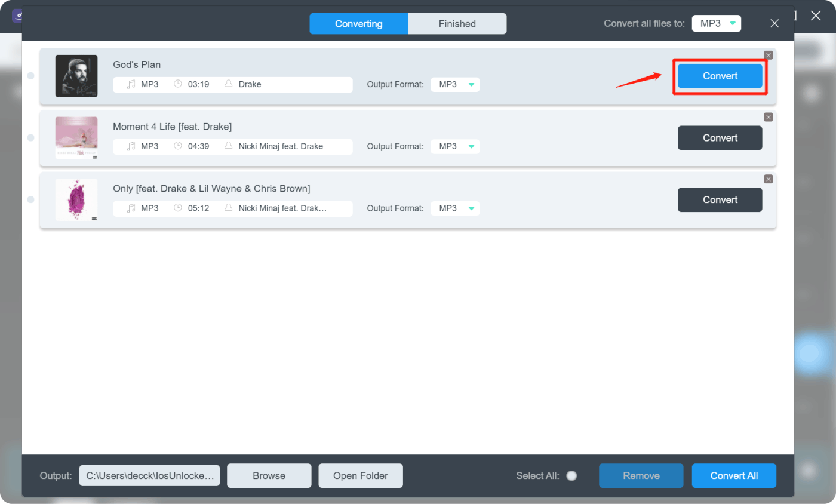Click the Only track pink album thumbnail
This screenshot has width=836, height=504.
pyautogui.click(x=76, y=199)
